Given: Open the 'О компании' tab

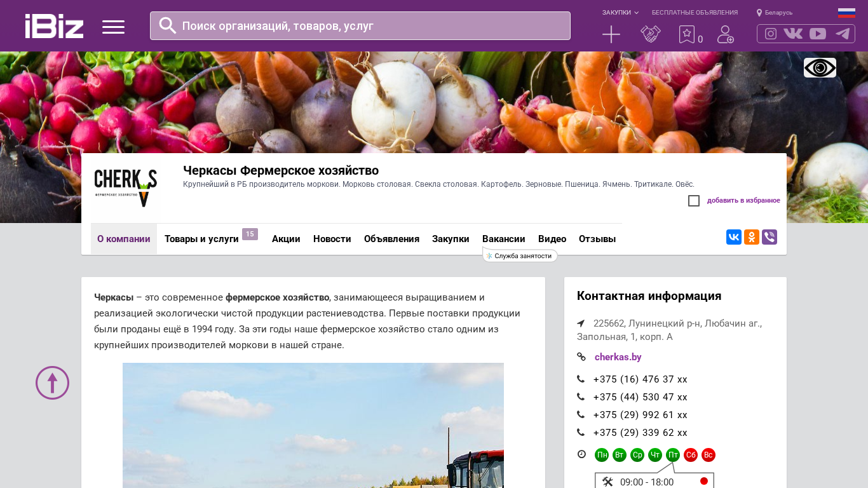Looking at the screenshot, I should coord(124,239).
